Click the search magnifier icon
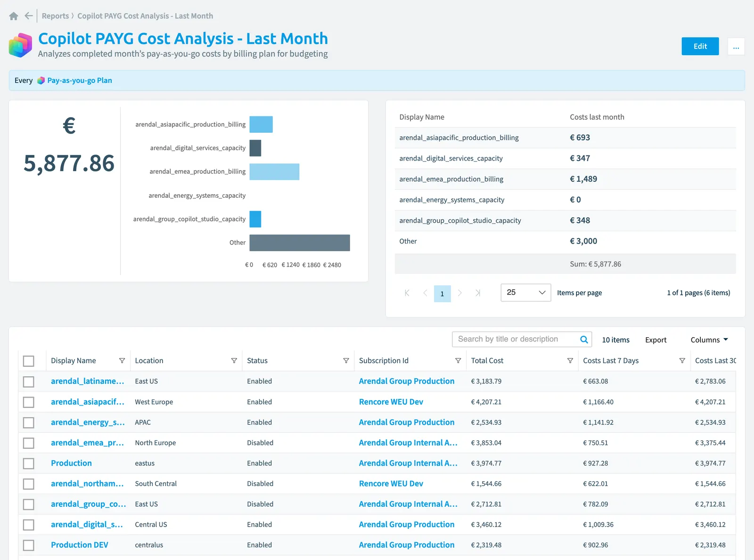Screen dimensions: 754x560 click(x=584, y=340)
